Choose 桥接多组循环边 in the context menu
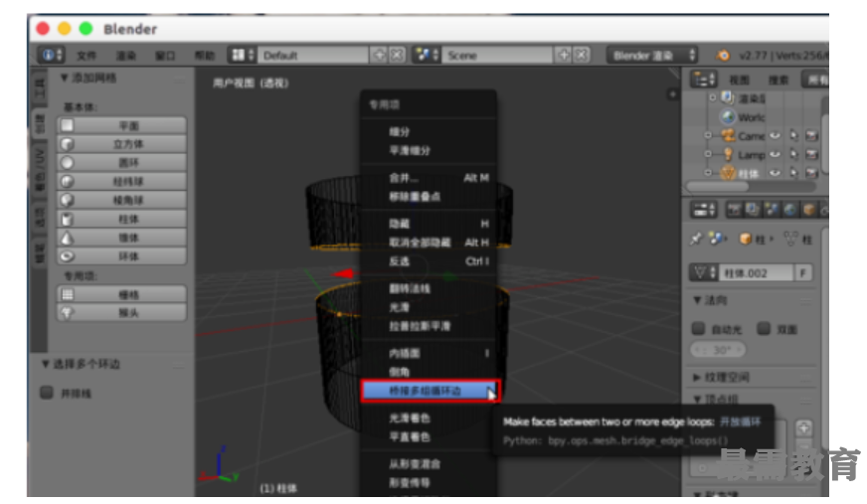The height and width of the screenshot is (504, 867). (x=430, y=391)
